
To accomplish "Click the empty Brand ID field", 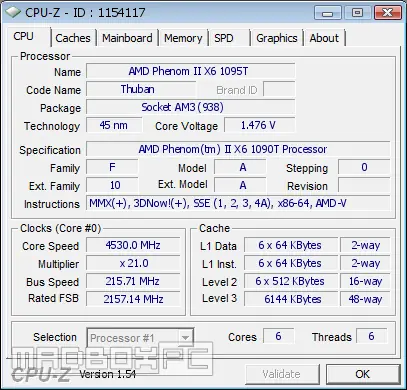I will 279,89.
